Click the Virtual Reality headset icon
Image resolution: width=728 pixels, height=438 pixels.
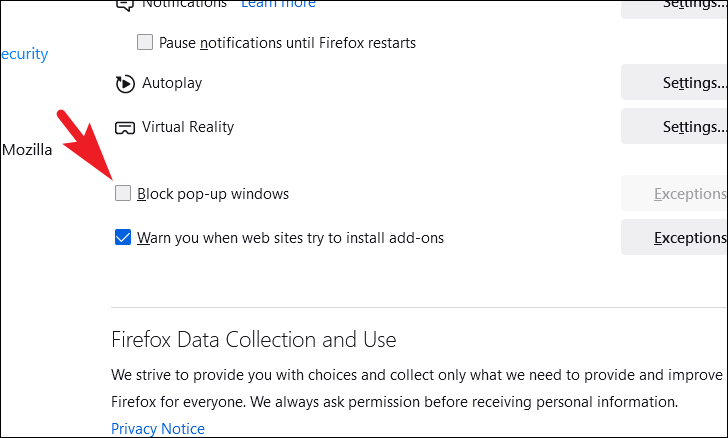(125, 128)
